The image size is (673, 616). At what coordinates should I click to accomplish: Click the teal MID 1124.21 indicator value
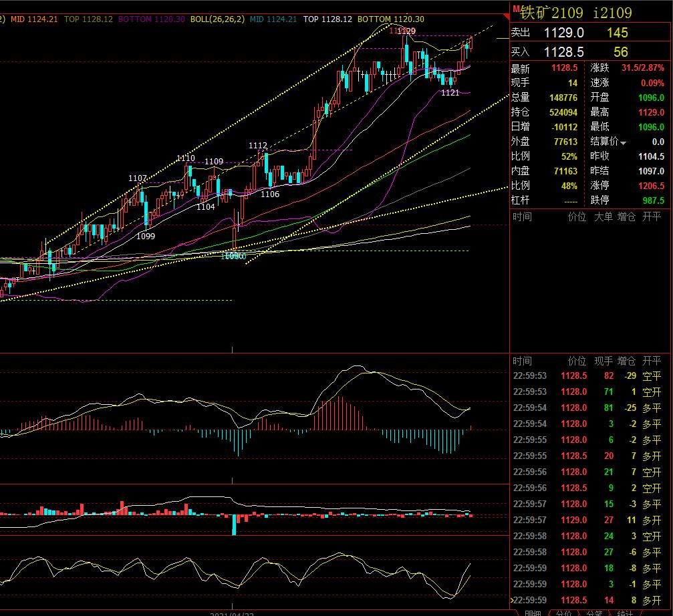(273, 19)
